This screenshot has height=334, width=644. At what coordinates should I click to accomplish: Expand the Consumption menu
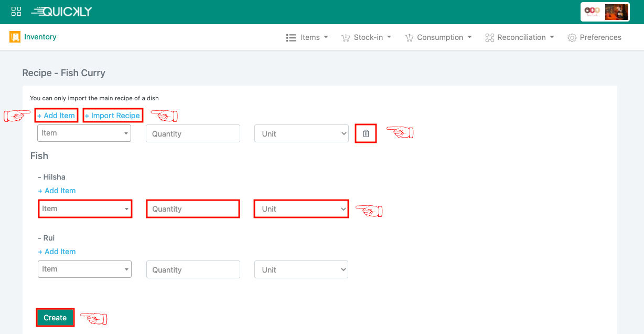coord(438,37)
